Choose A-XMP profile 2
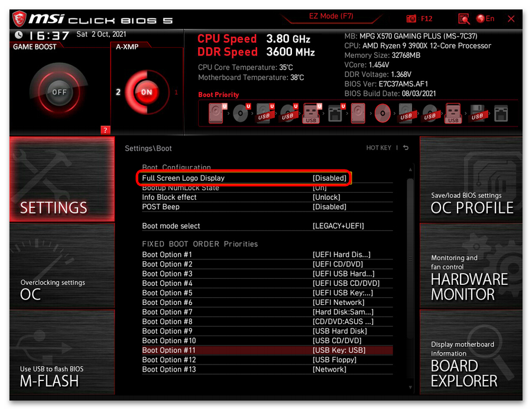 coord(118,92)
